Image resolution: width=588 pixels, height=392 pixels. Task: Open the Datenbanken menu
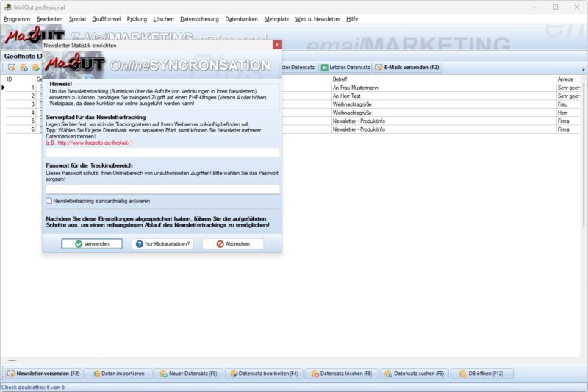pos(242,19)
